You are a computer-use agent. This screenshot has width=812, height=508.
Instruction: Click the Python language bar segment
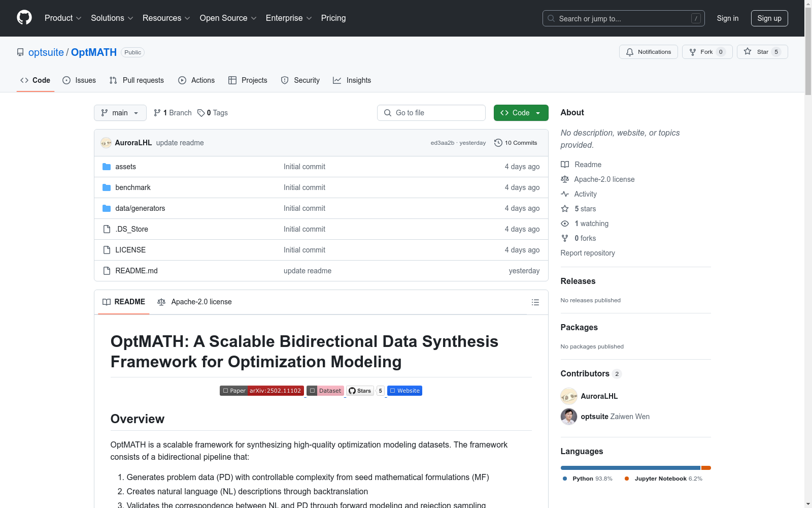click(630, 468)
